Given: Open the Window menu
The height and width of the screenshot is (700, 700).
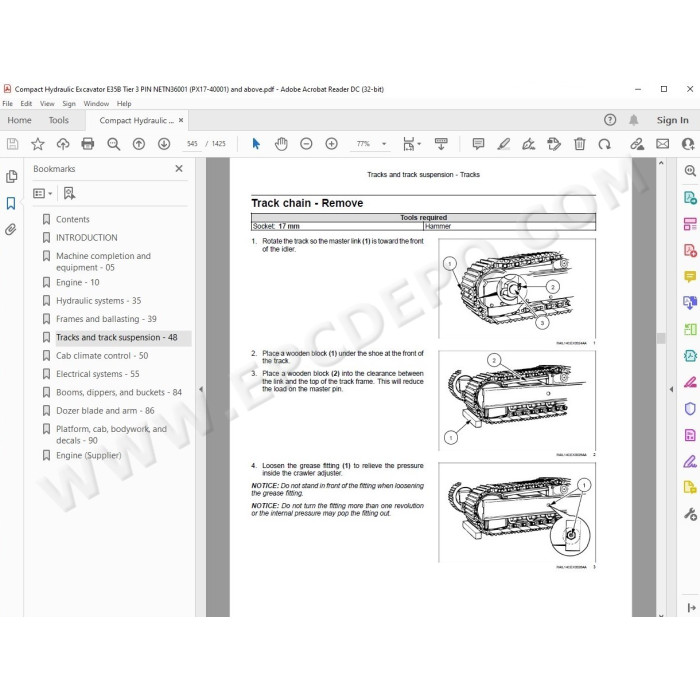Looking at the screenshot, I should click(96, 104).
